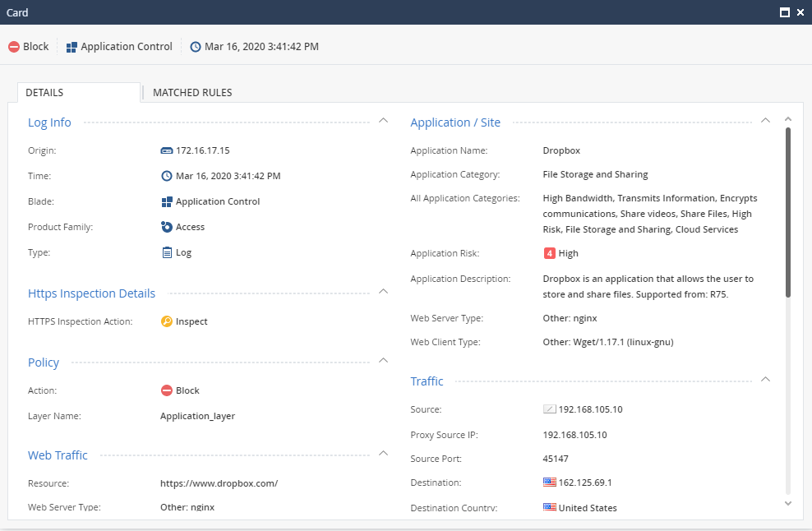
Task: Switch to the Matched Rules tab
Action: click(x=192, y=93)
